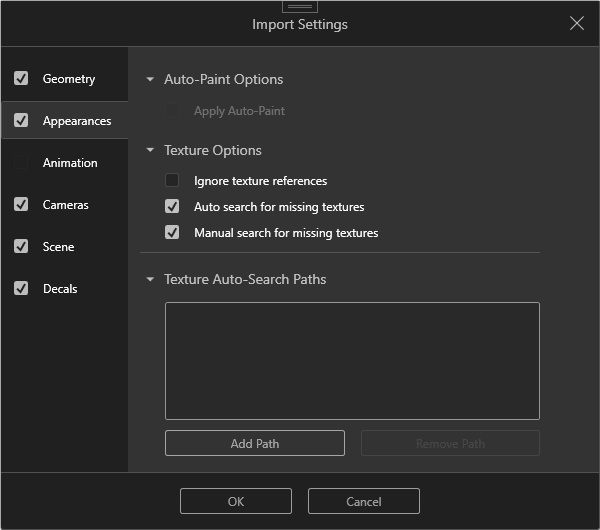This screenshot has height=530, width=600.
Task: Click the Add Path button
Action: 254,443
